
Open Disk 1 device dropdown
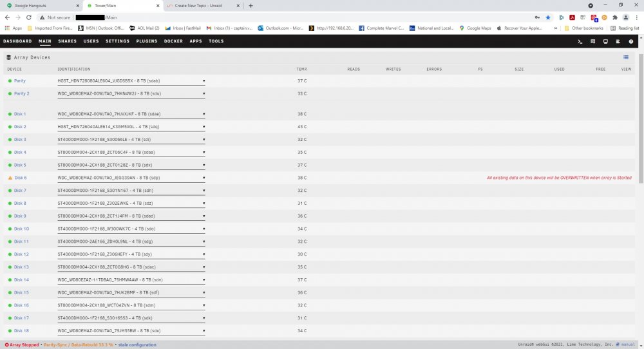pyautogui.click(x=131, y=114)
